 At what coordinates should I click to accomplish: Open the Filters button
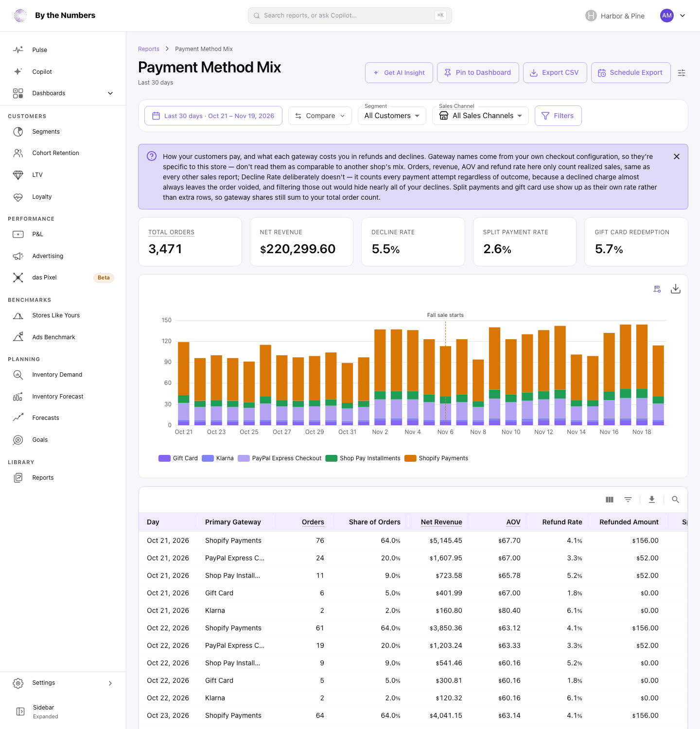coord(558,116)
